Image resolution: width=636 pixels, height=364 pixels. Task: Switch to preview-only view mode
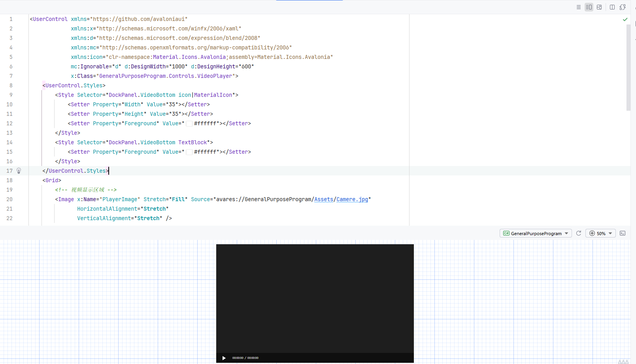(x=599, y=7)
